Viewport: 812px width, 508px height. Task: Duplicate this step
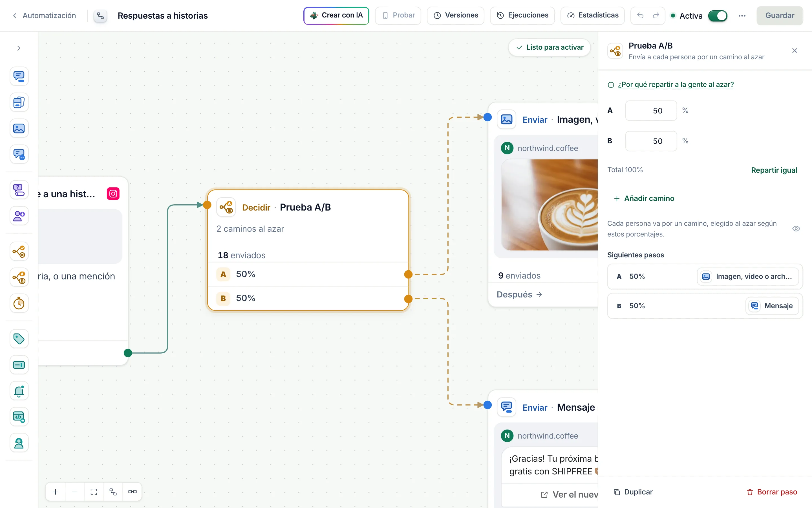tap(633, 492)
